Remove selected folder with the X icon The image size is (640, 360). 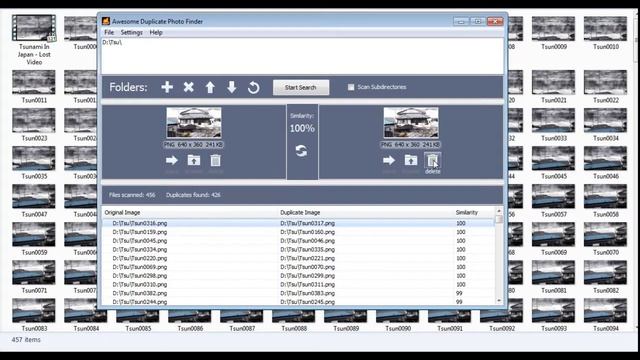click(189, 87)
